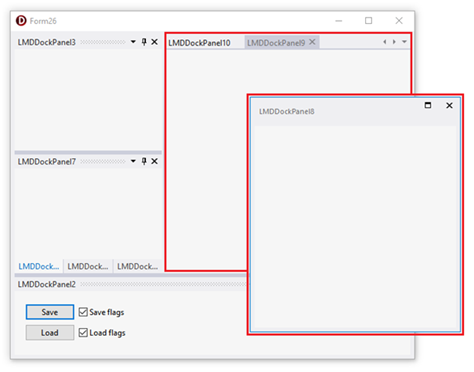This screenshot has height=372, width=474.
Task: Open the LMDDockPanel7 dropdown arrow menu
Action: point(133,161)
